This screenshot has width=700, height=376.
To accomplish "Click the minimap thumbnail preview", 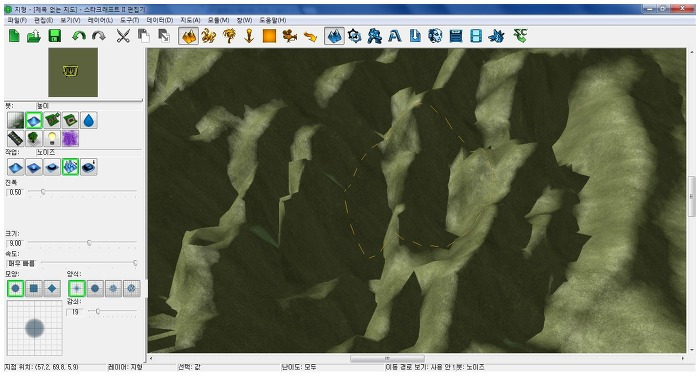I will click(x=73, y=72).
